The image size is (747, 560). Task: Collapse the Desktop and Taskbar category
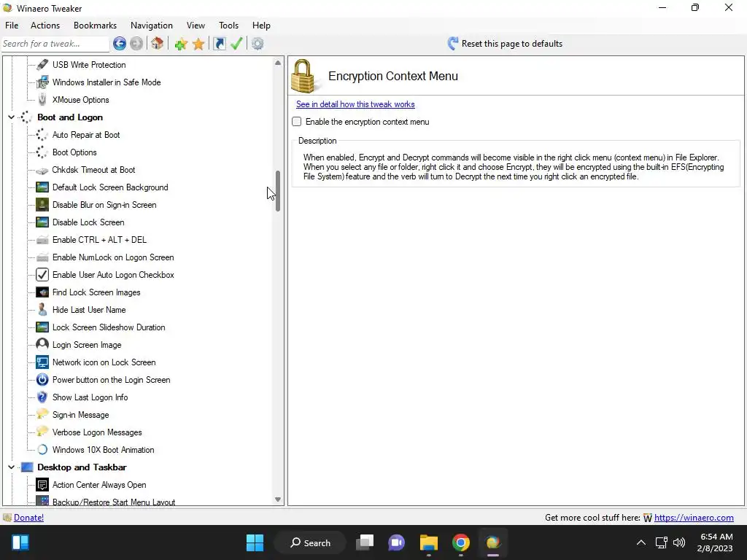[11, 467]
